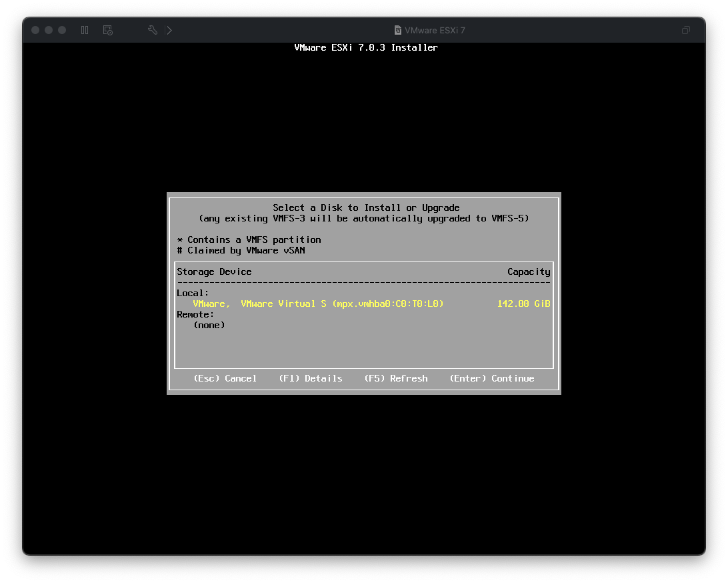Click (Enter) Continue option
Screen dimensions: 728x583
[491, 378]
